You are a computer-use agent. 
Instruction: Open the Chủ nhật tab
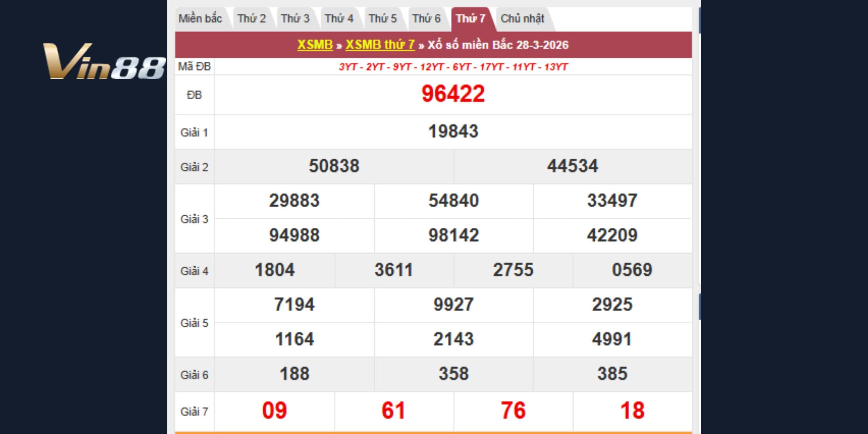pos(522,18)
